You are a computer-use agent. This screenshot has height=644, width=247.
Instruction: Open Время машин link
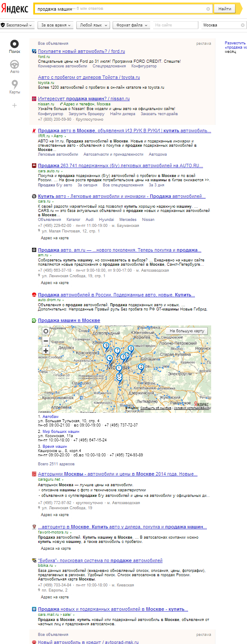[55, 447]
